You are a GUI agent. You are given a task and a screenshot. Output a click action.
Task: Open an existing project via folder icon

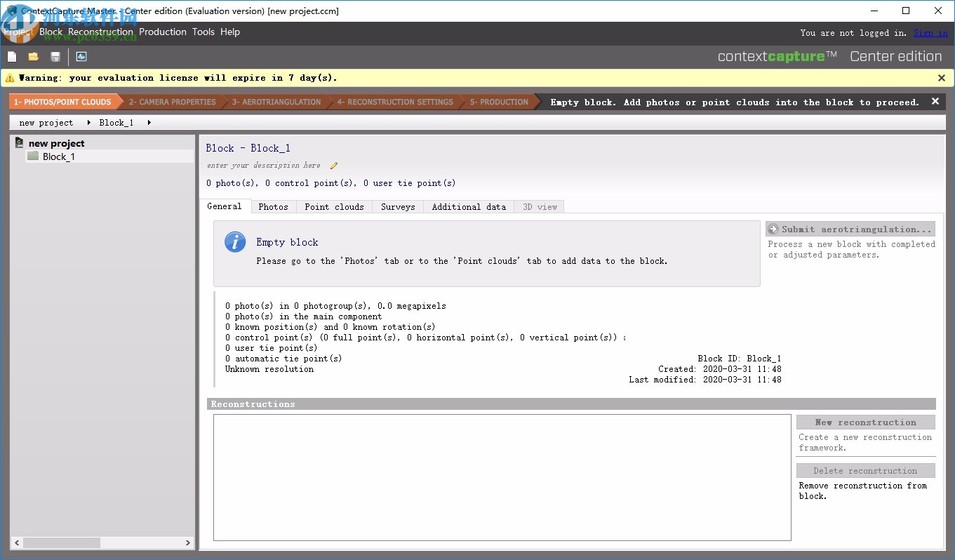click(33, 56)
